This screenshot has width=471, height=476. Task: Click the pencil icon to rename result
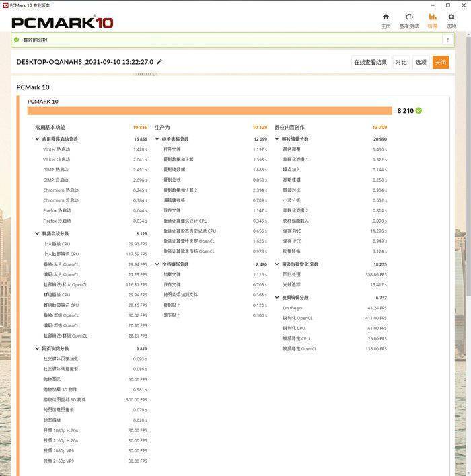159,62
